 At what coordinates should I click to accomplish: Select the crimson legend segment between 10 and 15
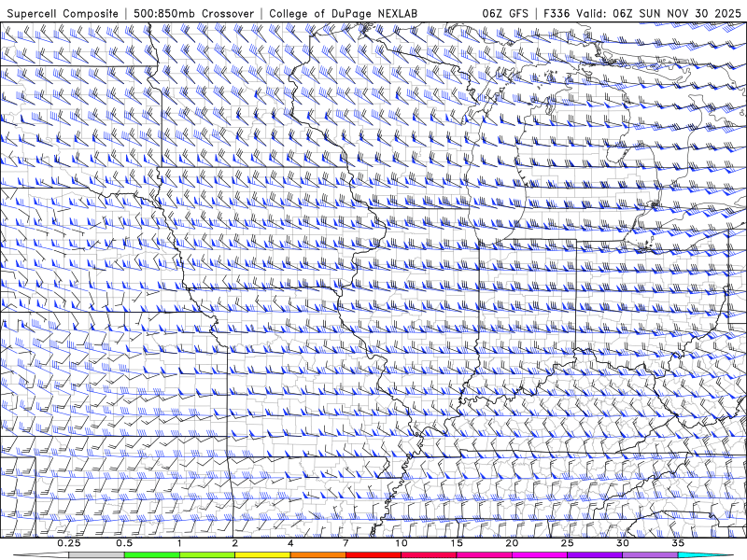click(x=429, y=555)
